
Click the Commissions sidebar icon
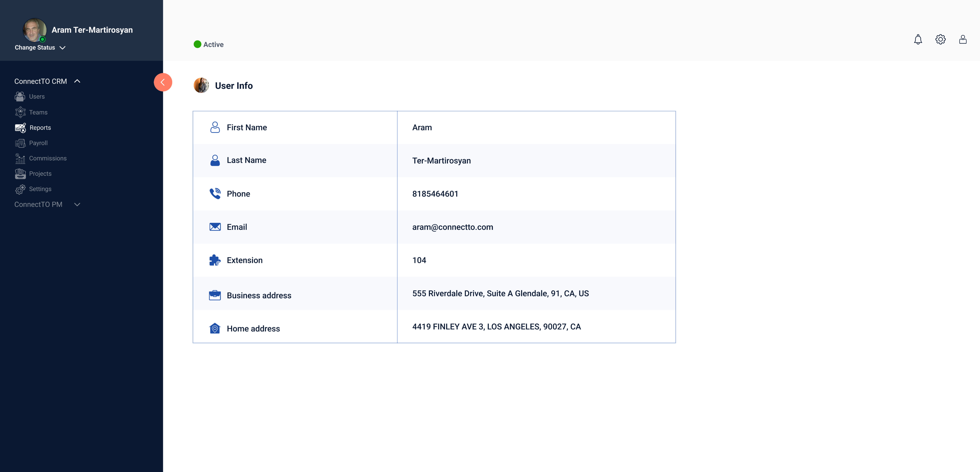(x=20, y=159)
